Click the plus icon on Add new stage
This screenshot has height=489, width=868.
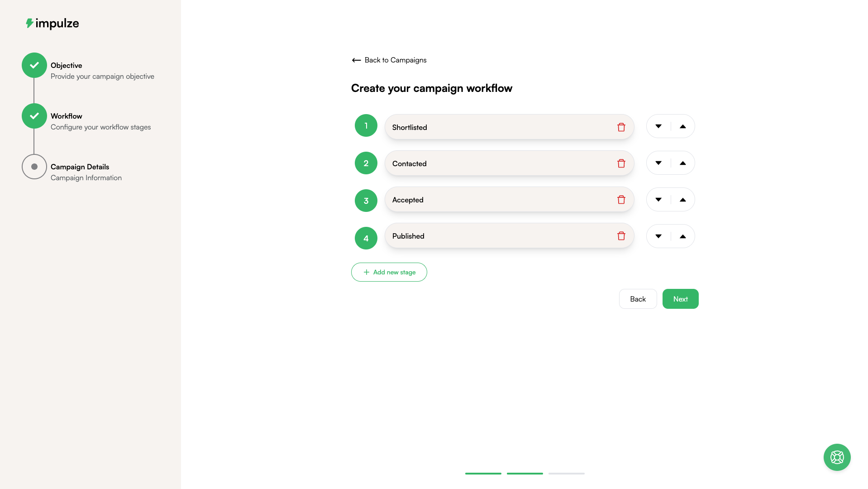[x=366, y=272]
